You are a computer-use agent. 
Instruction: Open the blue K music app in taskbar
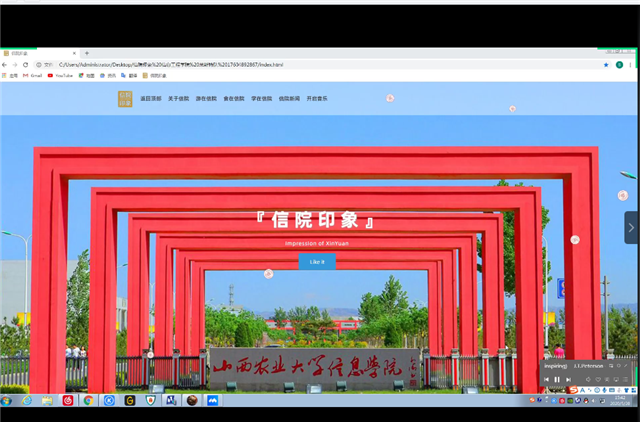click(109, 400)
